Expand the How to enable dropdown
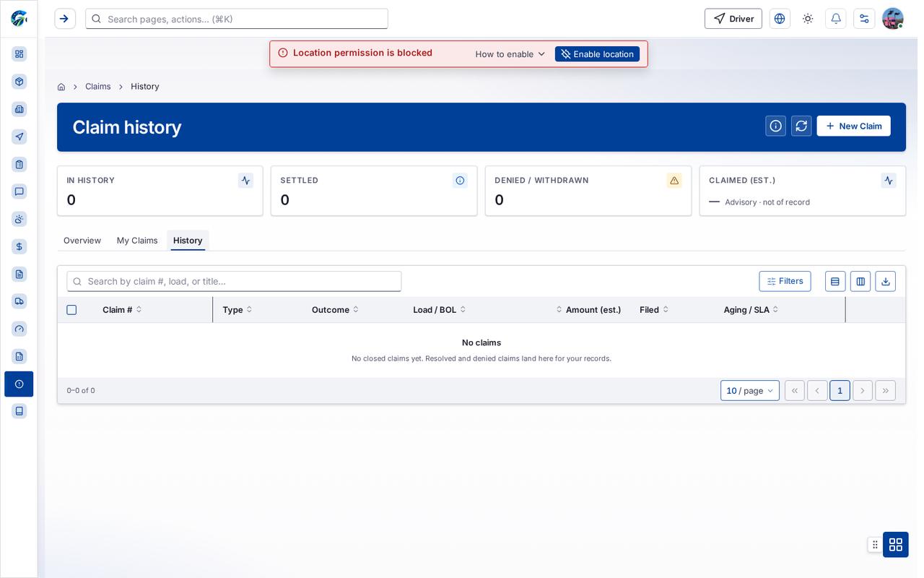The image size is (924, 578). click(x=510, y=54)
